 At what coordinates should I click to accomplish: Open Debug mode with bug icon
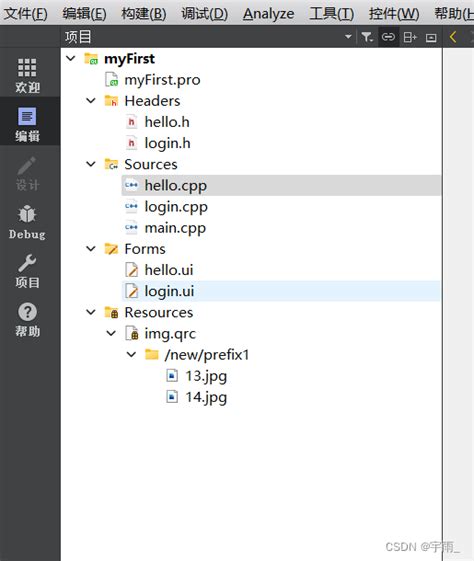(x=28, y=222)
